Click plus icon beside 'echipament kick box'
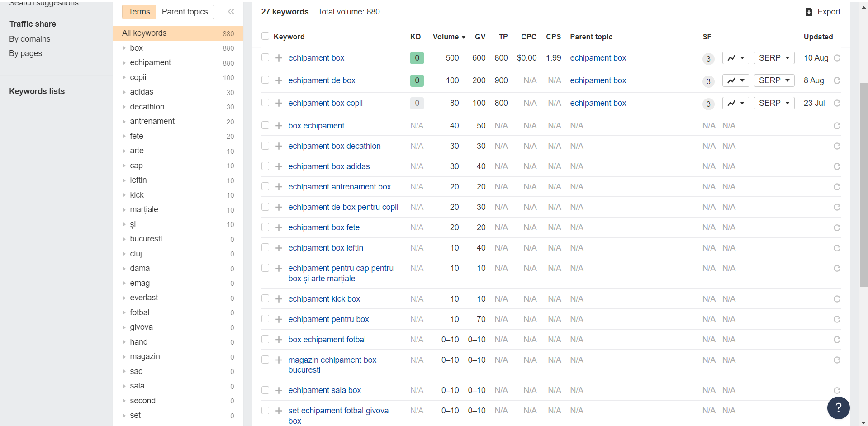 (279, 299)
